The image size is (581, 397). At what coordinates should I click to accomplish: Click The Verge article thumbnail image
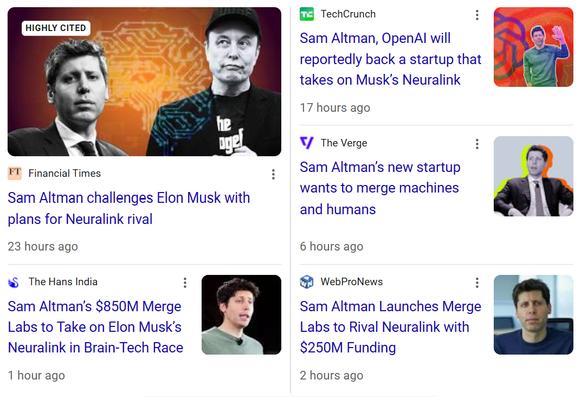(x=533, y=176)
